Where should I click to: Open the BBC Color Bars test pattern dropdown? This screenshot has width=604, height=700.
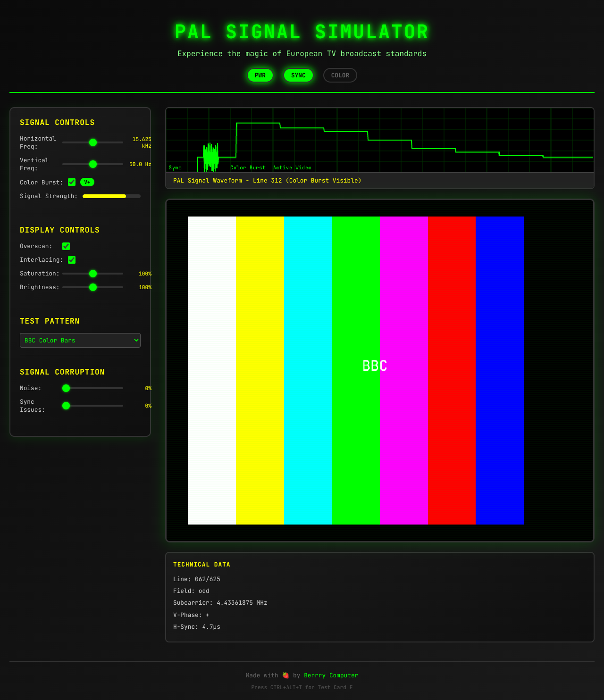80,340
